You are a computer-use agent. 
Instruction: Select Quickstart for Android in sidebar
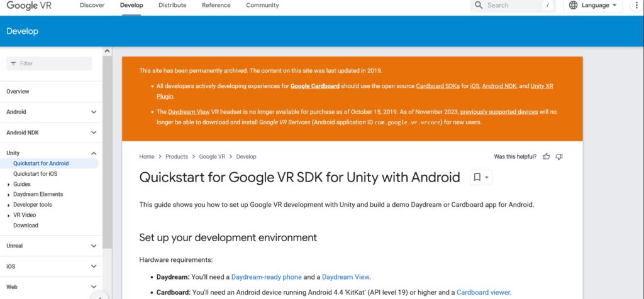(x=41, y=163)
